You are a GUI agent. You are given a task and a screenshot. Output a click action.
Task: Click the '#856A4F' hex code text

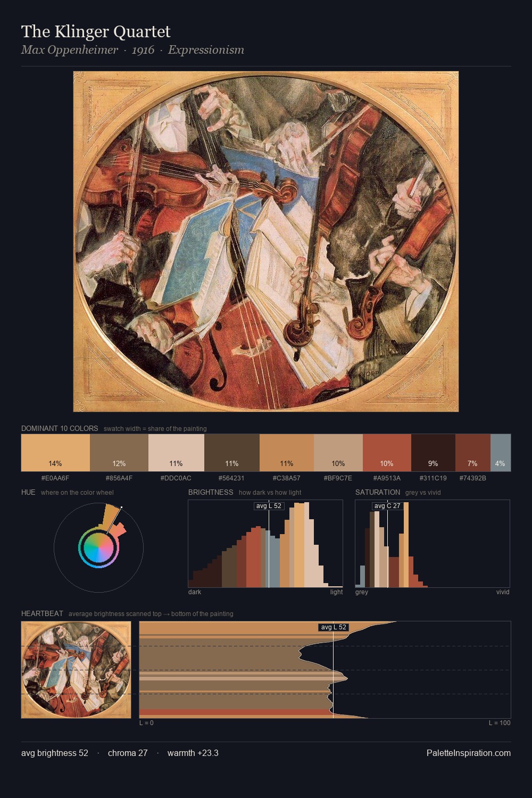pyautogui.click(x=119, y=478)
